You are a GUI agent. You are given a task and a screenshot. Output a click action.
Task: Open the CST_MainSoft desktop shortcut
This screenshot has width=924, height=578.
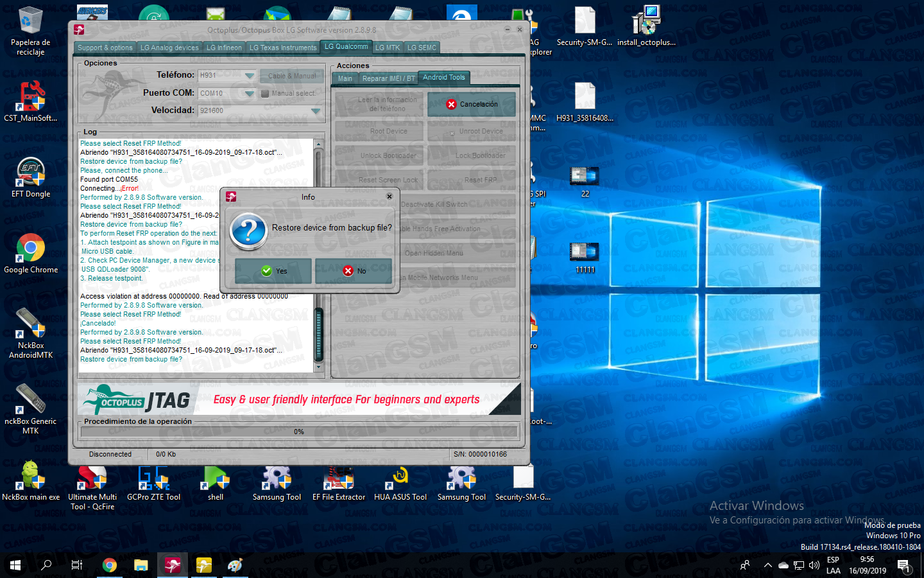tap(31, 97)
